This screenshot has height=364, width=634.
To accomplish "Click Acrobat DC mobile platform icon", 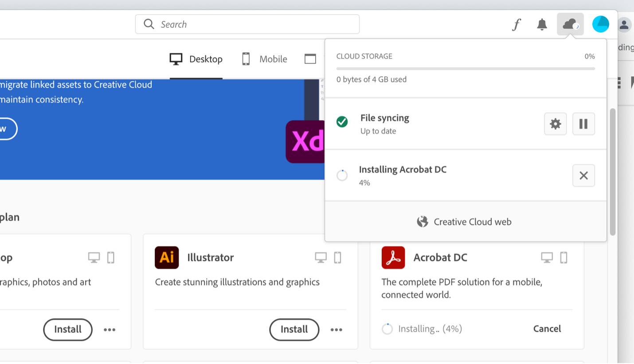I will pyautogui.click(x=564, y=258).
